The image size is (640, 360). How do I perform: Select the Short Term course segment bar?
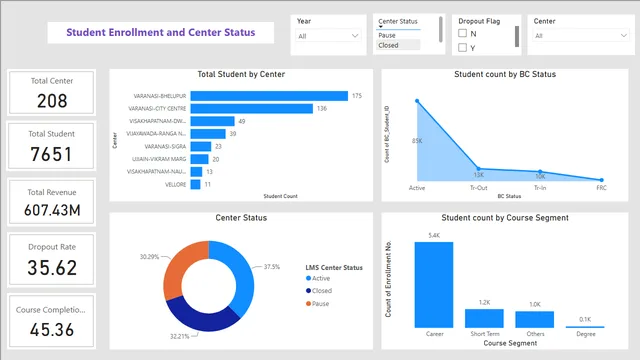click(484, 318)
